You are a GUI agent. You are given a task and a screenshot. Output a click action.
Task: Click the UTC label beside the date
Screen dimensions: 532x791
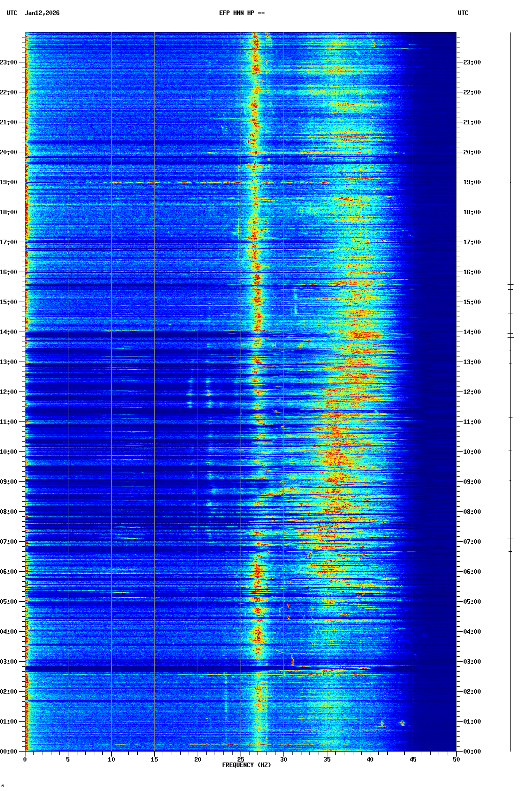[x=12, y=13]
